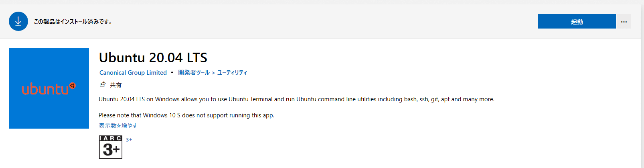Expand description via 表示数を増やす

118,126
